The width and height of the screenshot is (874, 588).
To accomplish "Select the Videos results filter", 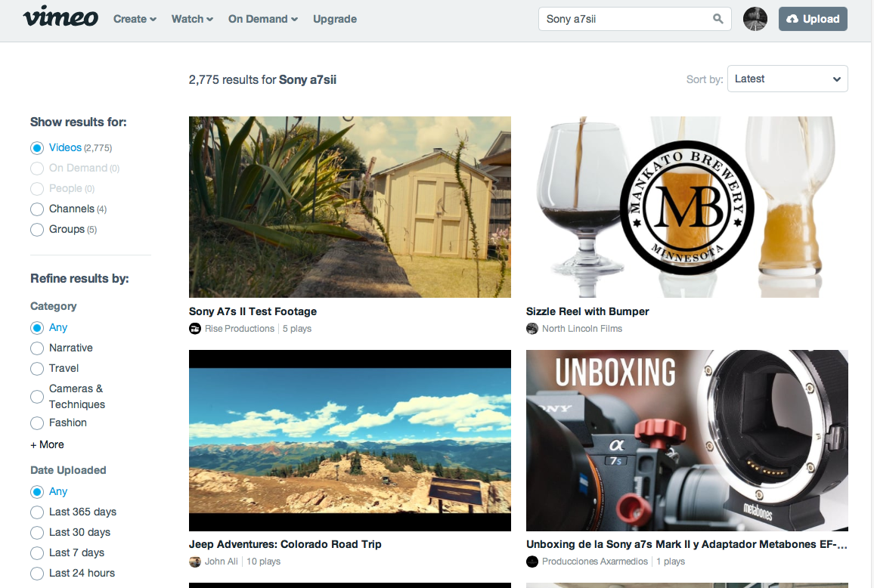I will tap(71, 147).
